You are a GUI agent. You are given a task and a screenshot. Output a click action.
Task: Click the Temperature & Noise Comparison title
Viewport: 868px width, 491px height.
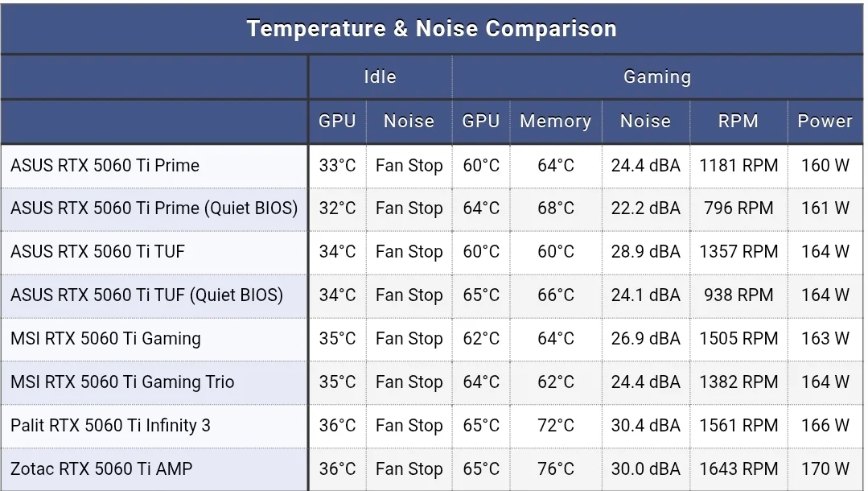coord(431,29)
